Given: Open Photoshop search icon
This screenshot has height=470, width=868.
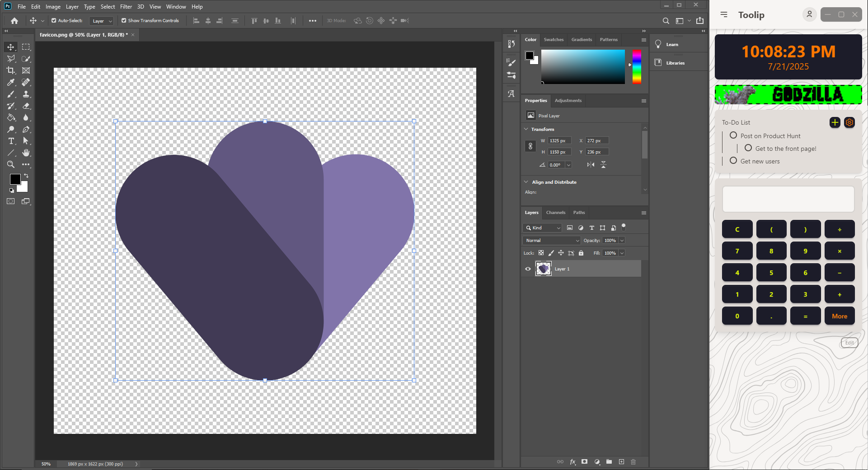Looking at the screenshot, I should (666, 21).
